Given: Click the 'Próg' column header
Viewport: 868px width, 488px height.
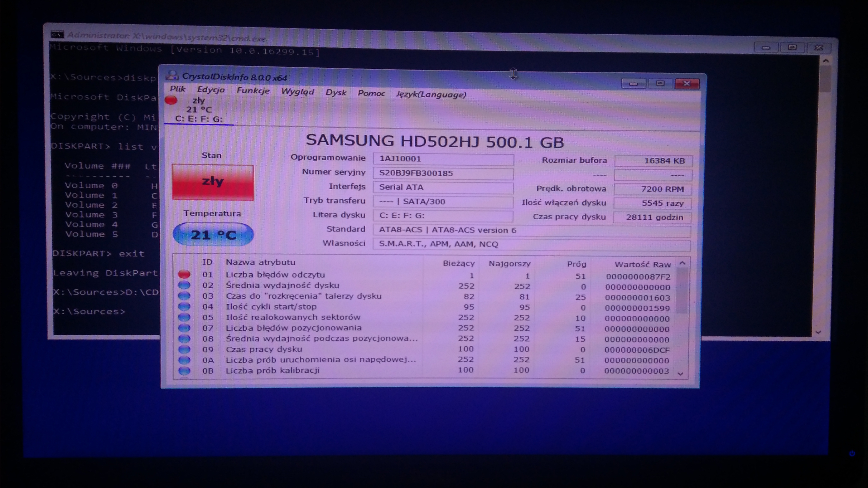Looking at the screenshot, I should (x=577, y=264).
